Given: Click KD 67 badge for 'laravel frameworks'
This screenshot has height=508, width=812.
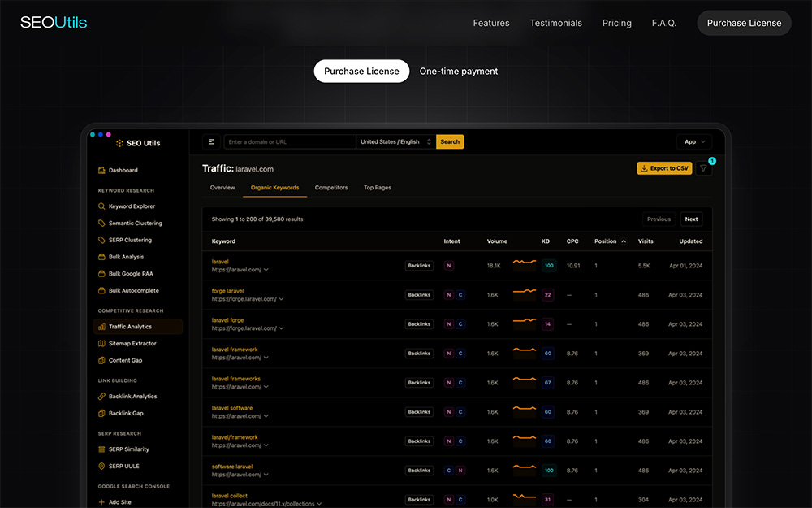Looking at the screenshot, I should coord(547,383).
